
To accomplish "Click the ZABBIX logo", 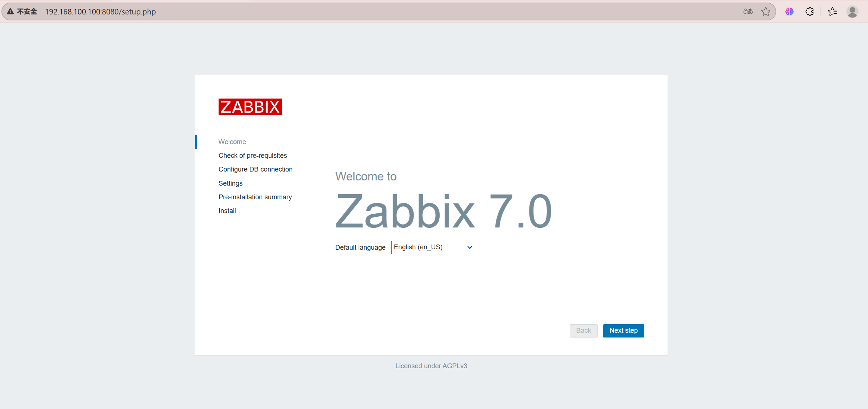I will 250,107.
